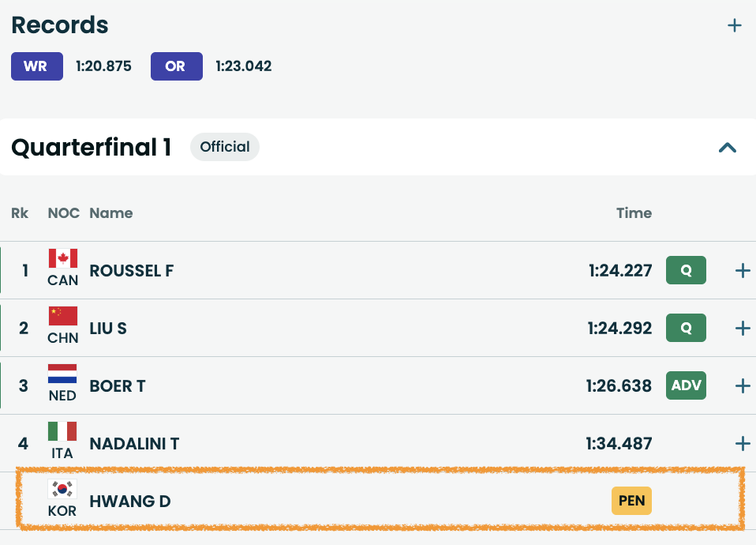Open athlete name ROUSSEL F

[x=132, y=271]
